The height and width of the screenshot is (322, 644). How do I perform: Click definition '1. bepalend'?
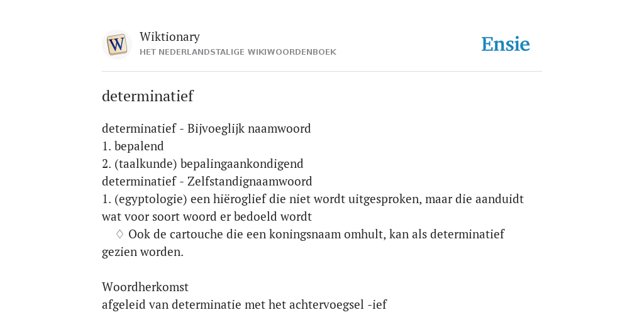(x=133, y=146)
